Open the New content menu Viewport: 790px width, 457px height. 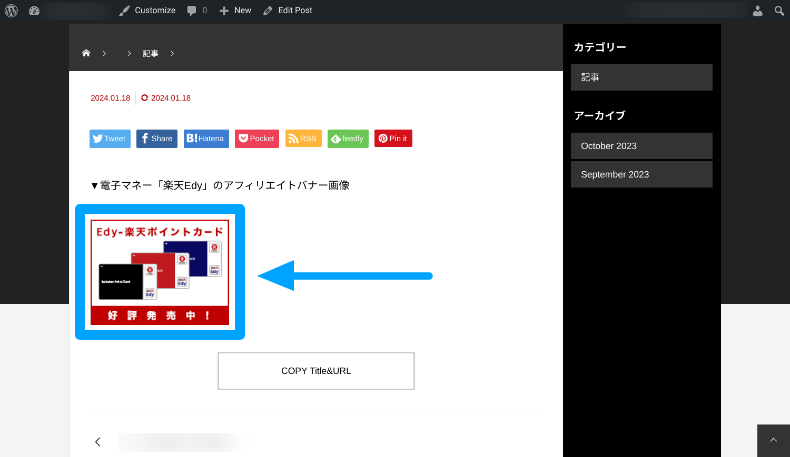pos(235,11)
